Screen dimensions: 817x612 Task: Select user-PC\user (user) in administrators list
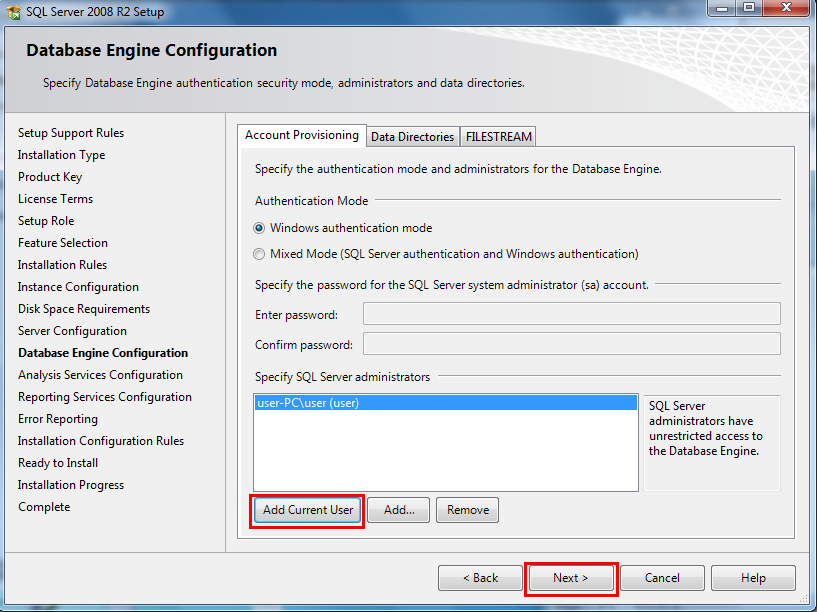pyautogui.click(x=446, y=403)
